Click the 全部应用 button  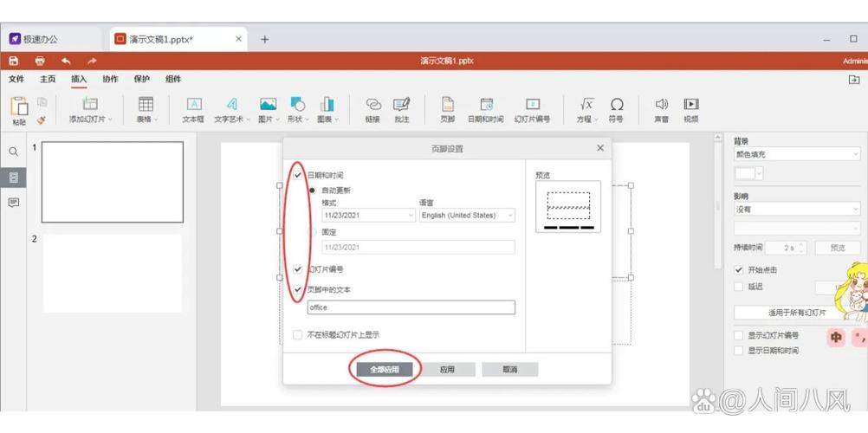click(384, 369)
